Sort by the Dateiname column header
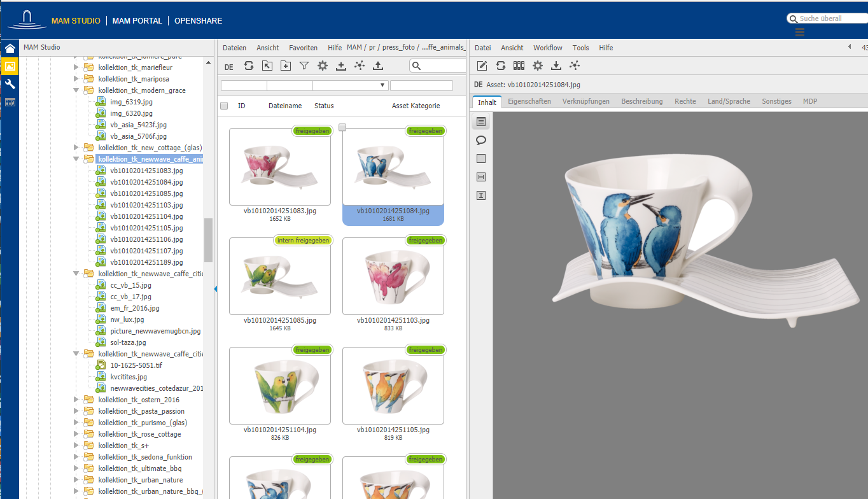 pos(285,106)
